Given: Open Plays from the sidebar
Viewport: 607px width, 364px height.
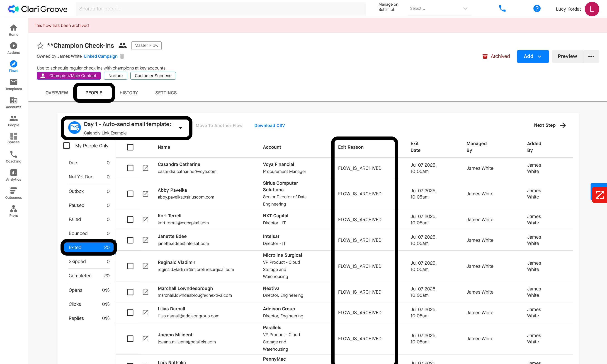Looking at the screenshot, I should point(14,211).
